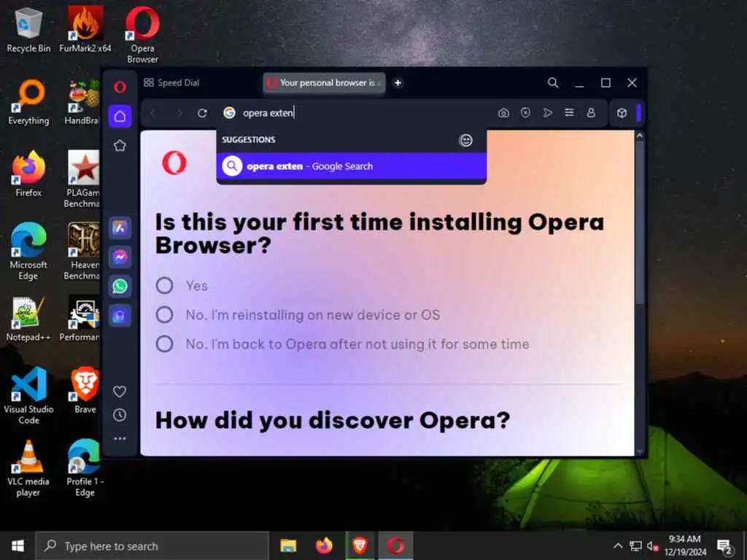Click the Opera Browser desktop shortcut

click(x=142, y=35)
